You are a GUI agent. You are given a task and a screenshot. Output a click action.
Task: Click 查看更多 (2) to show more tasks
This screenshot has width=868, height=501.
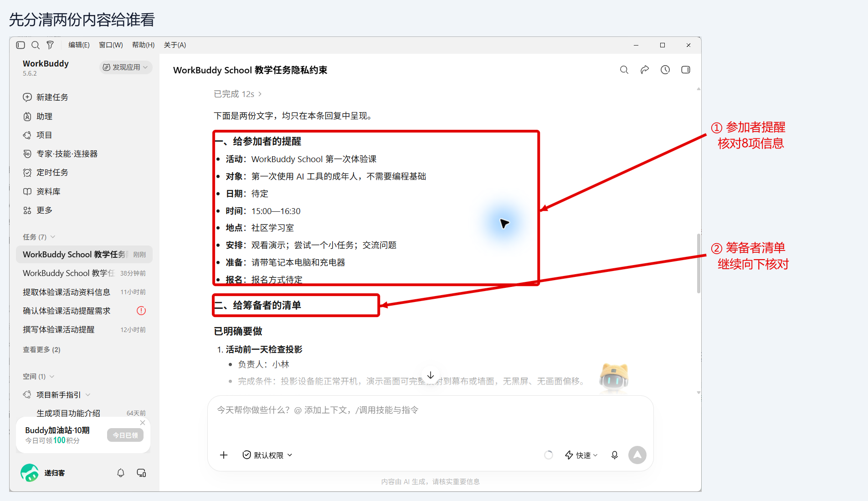(x=41, y=349)
